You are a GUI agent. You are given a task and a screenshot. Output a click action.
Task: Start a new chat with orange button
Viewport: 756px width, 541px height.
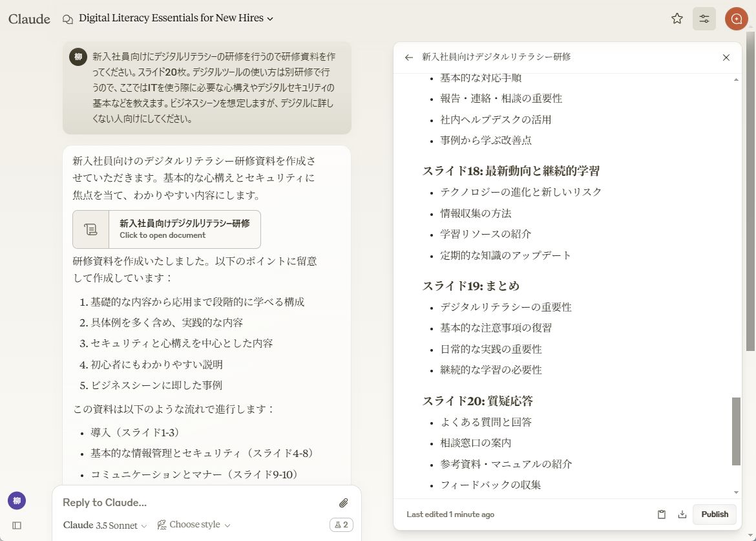[x=736, y=19]
